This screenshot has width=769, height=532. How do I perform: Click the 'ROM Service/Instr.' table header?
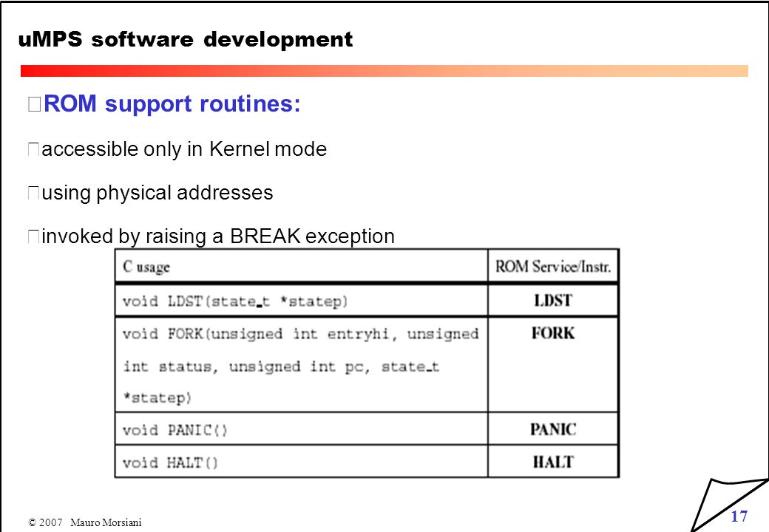553,267
